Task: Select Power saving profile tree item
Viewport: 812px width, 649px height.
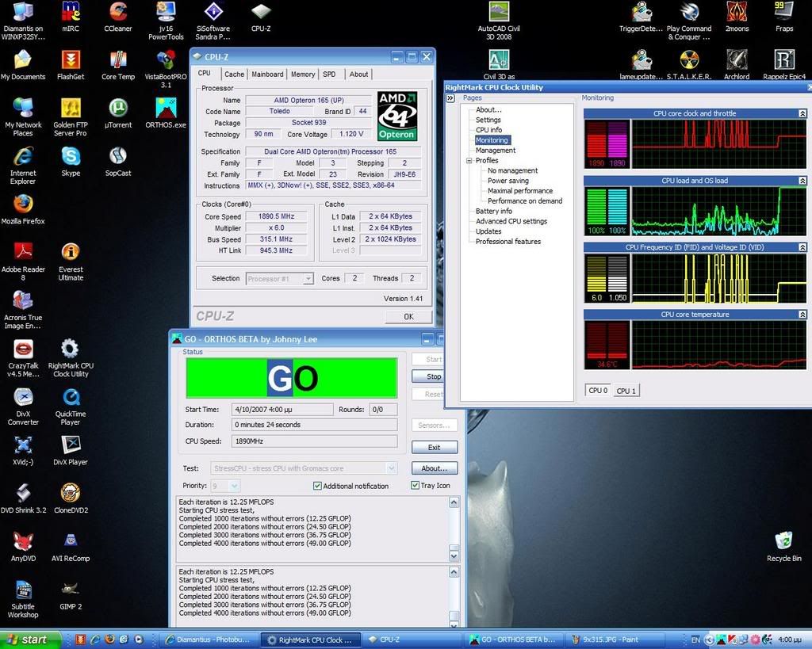Action: (x=508, y=181)
